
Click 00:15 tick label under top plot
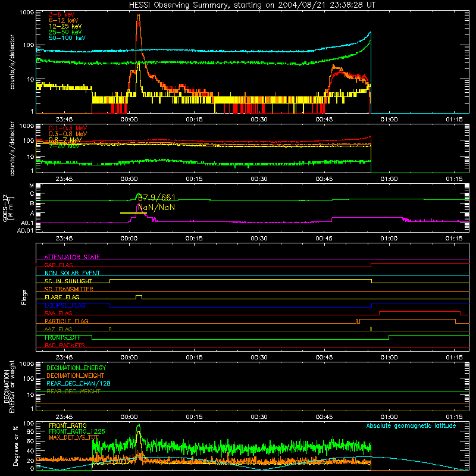[x=194, y=120]
